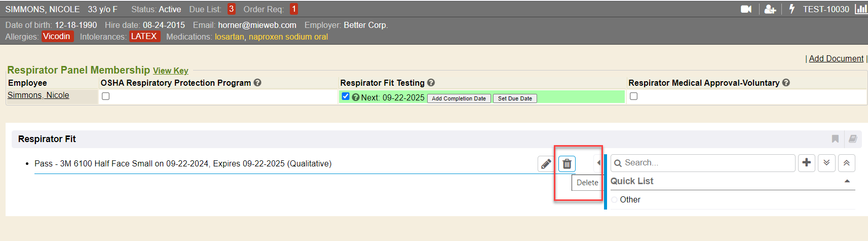Click the bookmark icon in Respirator Fit header
The width and height of the screenshot is (868, 241).
tap(835, 139)
